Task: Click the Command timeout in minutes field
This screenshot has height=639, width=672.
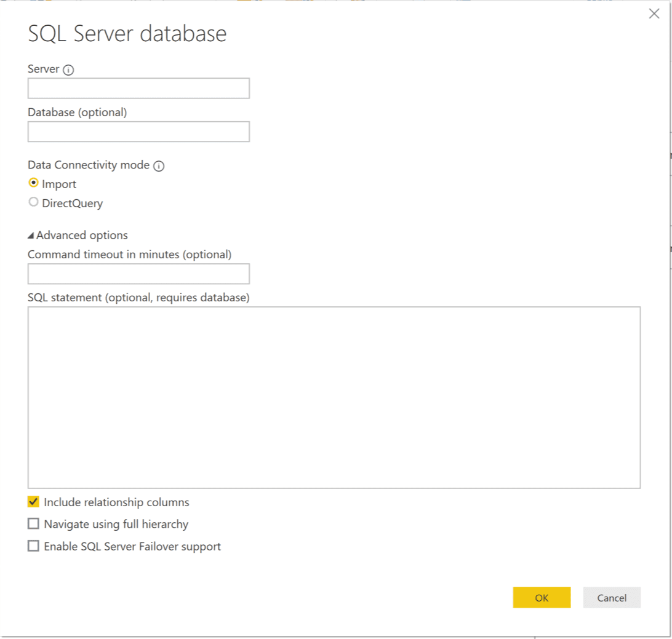Action: point(138,274)
